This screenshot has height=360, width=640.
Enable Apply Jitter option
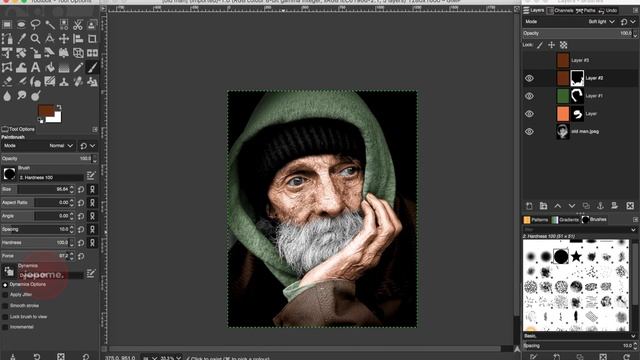click(x=5, y=295)
